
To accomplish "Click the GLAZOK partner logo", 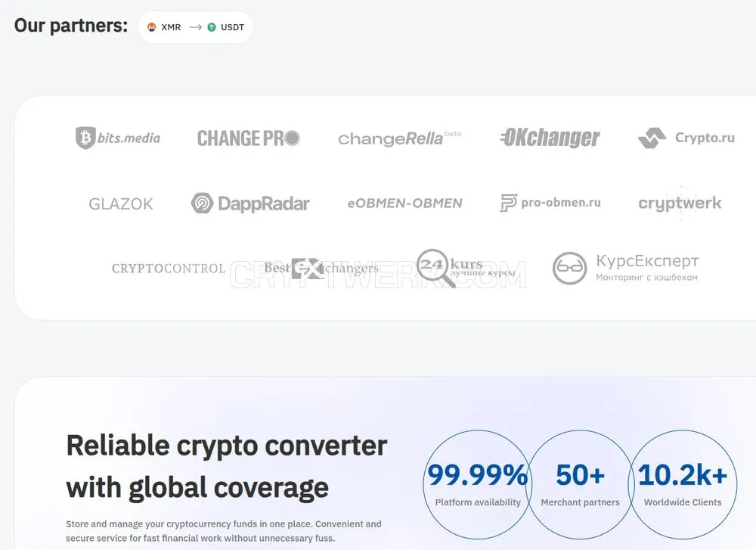I will [x=121, y=204].
